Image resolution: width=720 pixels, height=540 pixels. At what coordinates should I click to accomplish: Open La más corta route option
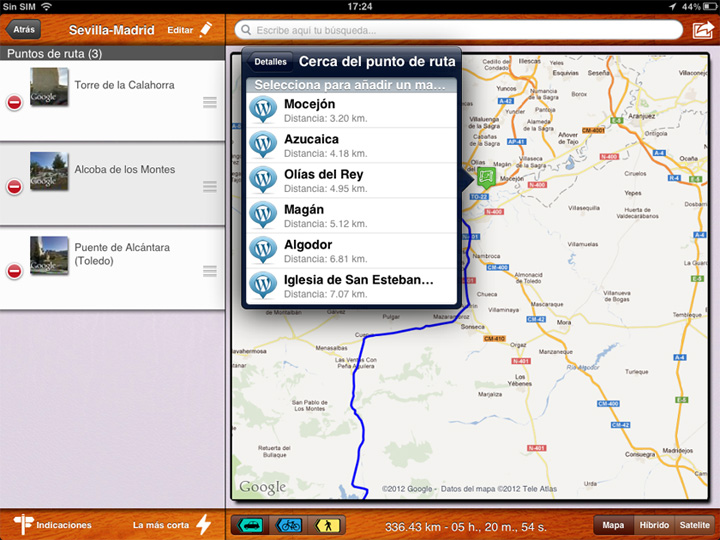(172, 525)
